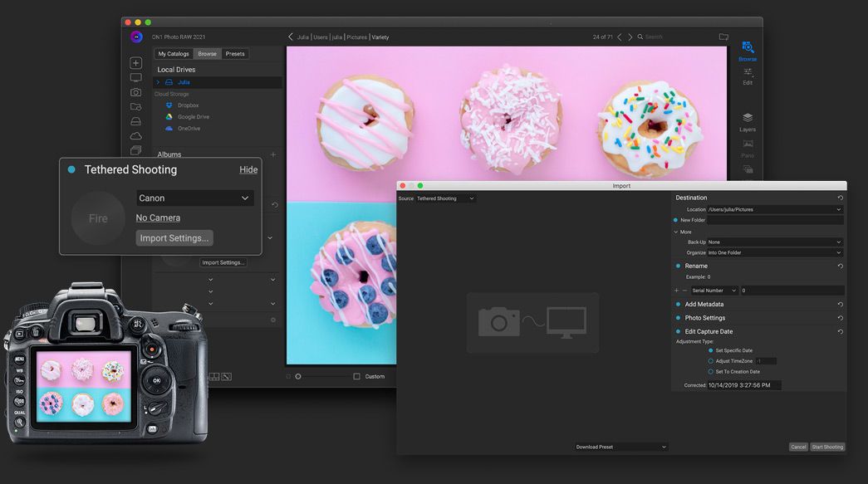
Task: Click the thumbnail size slider handle
Action: 298,377
